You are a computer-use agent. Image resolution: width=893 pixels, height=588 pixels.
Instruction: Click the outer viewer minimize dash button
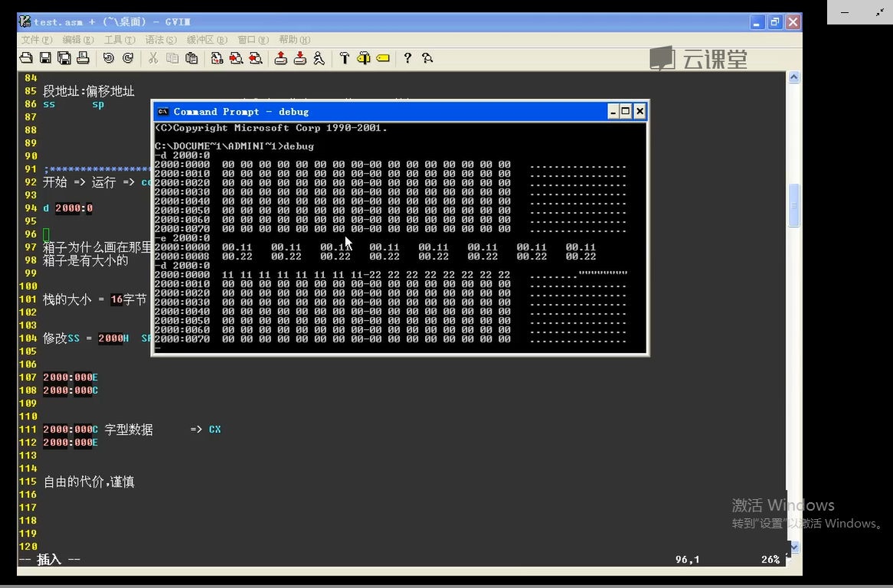click(845, 12)
